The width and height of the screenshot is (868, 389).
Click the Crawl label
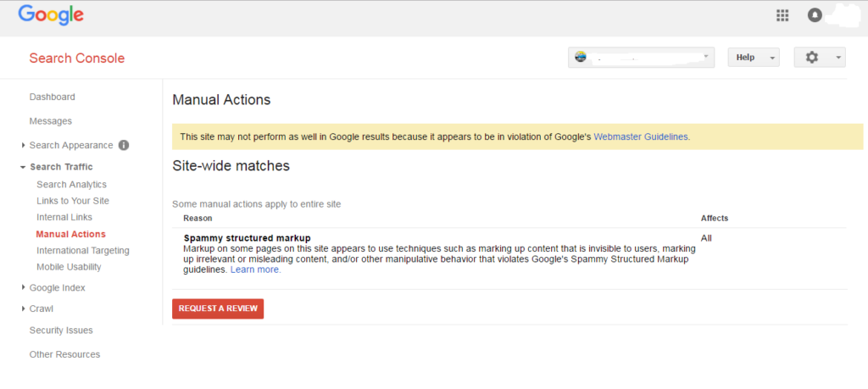[41, 308]
